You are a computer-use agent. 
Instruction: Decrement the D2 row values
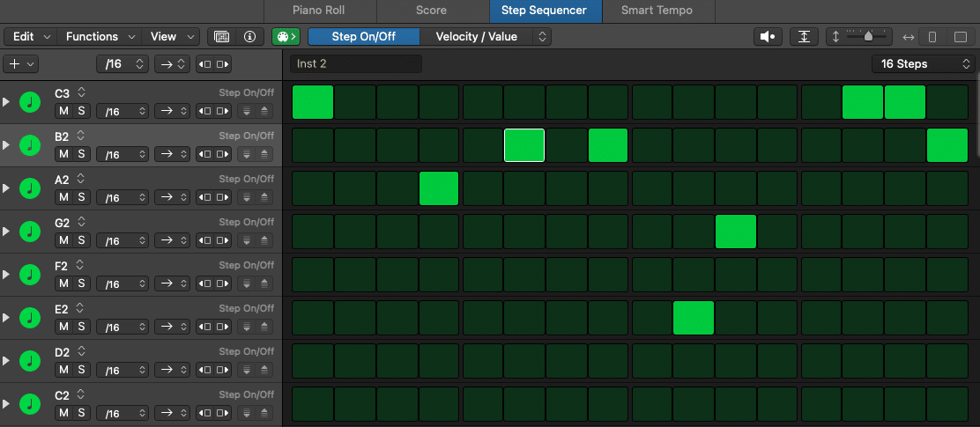coord(247,370)
